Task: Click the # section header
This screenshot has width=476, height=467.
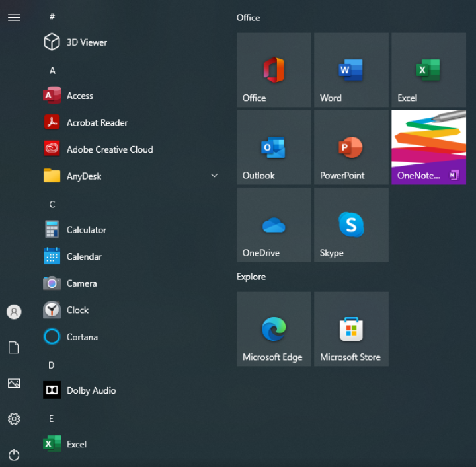Action: (x=52, y=17)
